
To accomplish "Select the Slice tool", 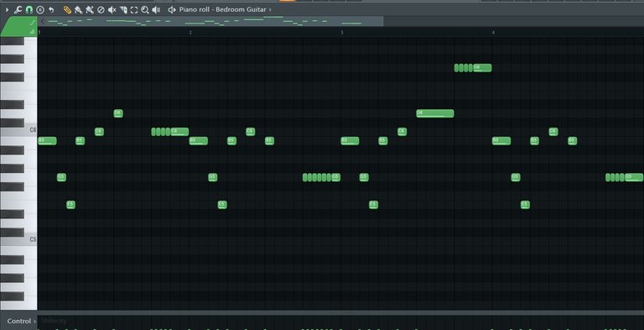I will [x=122, y=9].
